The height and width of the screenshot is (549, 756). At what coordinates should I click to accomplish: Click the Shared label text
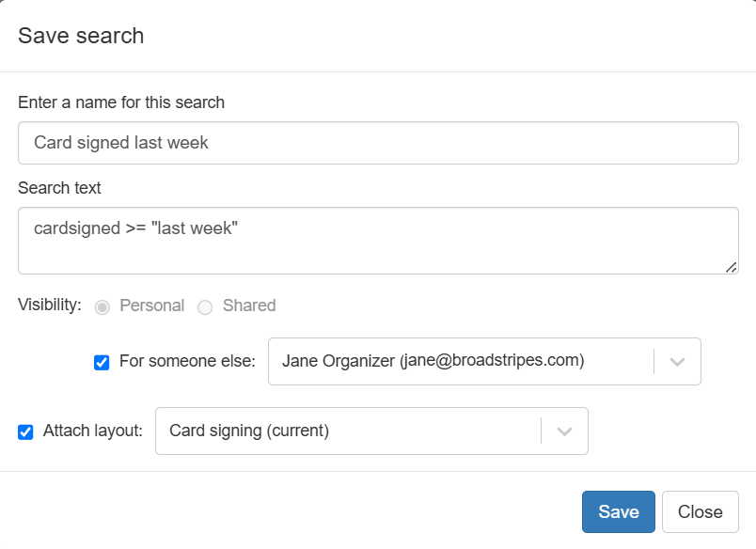tap(249, 306)
